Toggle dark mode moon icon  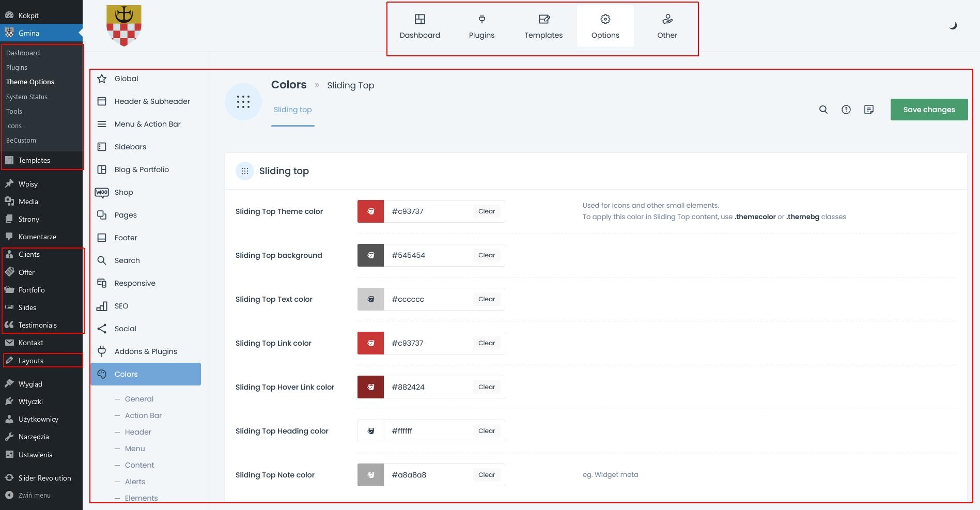(x=953, y=25)
